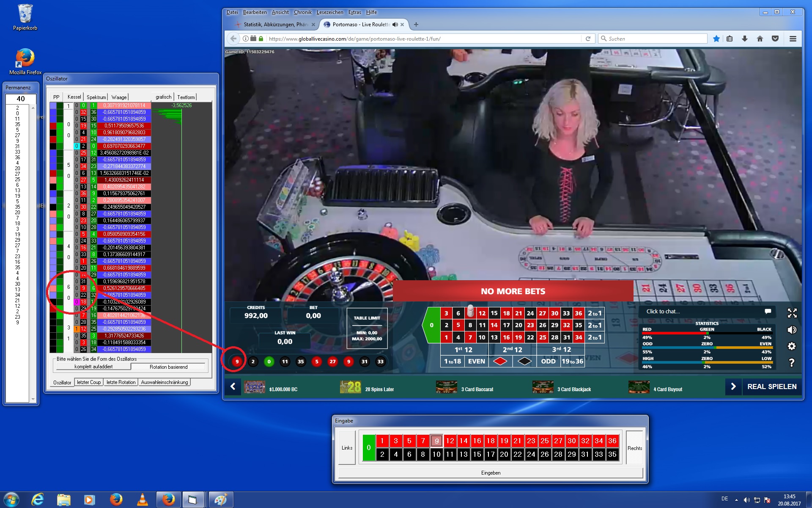Mute casino game sound speaker
The height and width of the screenshot is (508, 812).
coord(792,330)
